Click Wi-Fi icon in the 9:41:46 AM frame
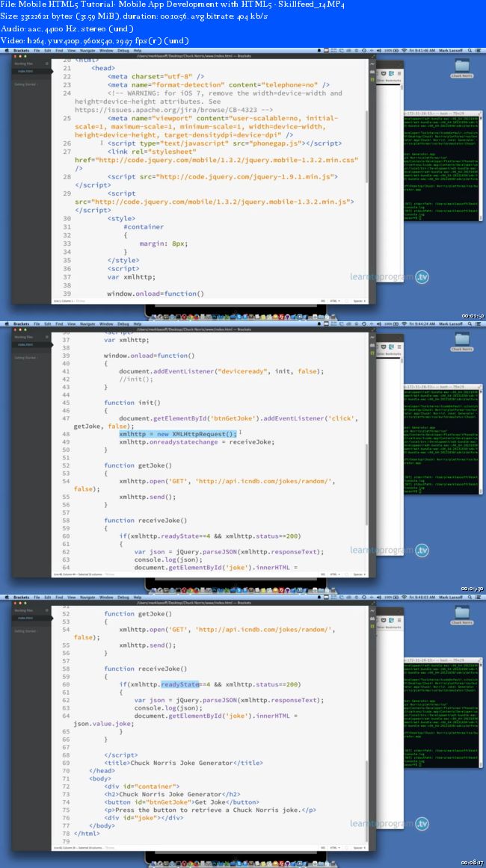 coord(404,50)
